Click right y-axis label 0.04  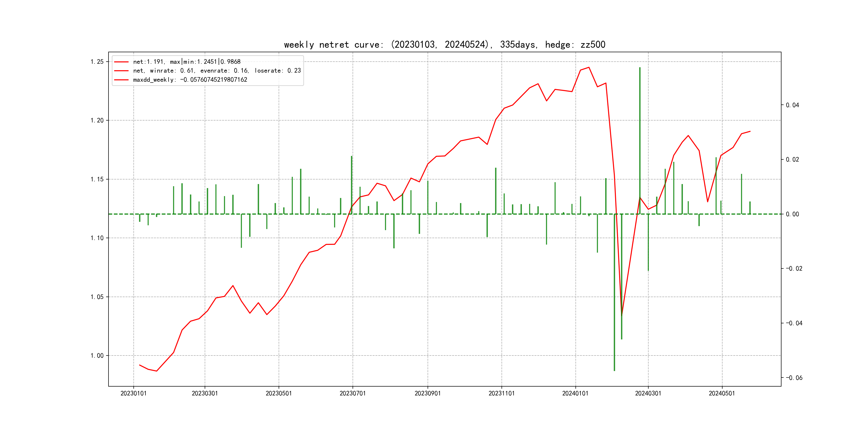[792, 105]
